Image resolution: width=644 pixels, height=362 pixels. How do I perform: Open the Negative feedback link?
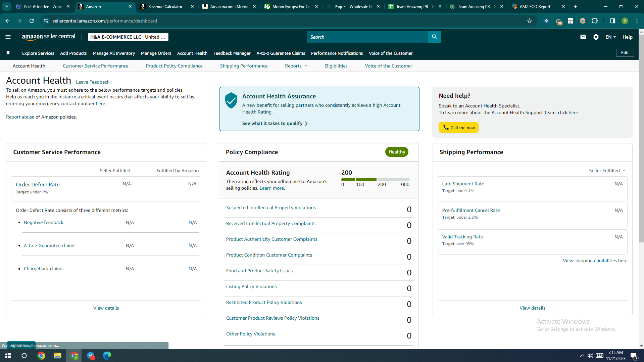pos(43,222)
